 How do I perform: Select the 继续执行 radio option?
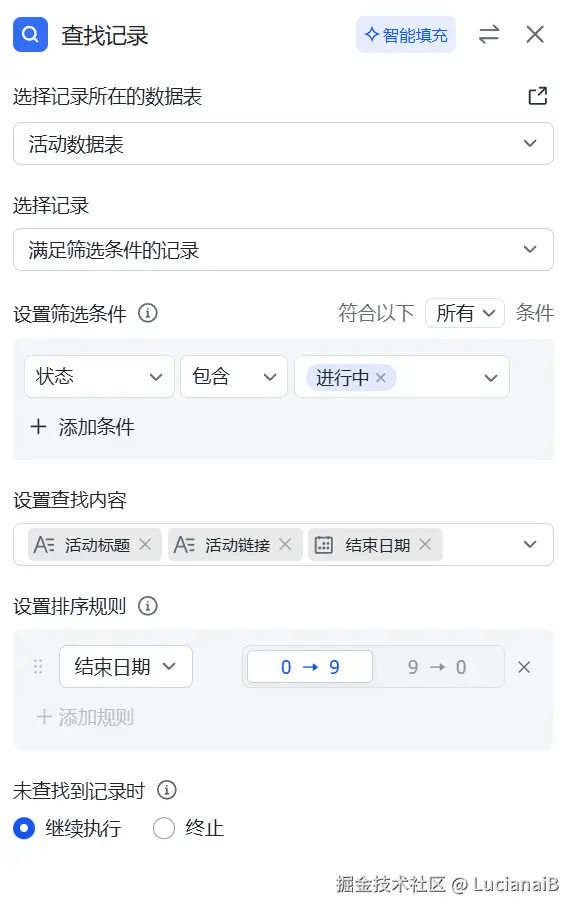(x=24, y=827)
